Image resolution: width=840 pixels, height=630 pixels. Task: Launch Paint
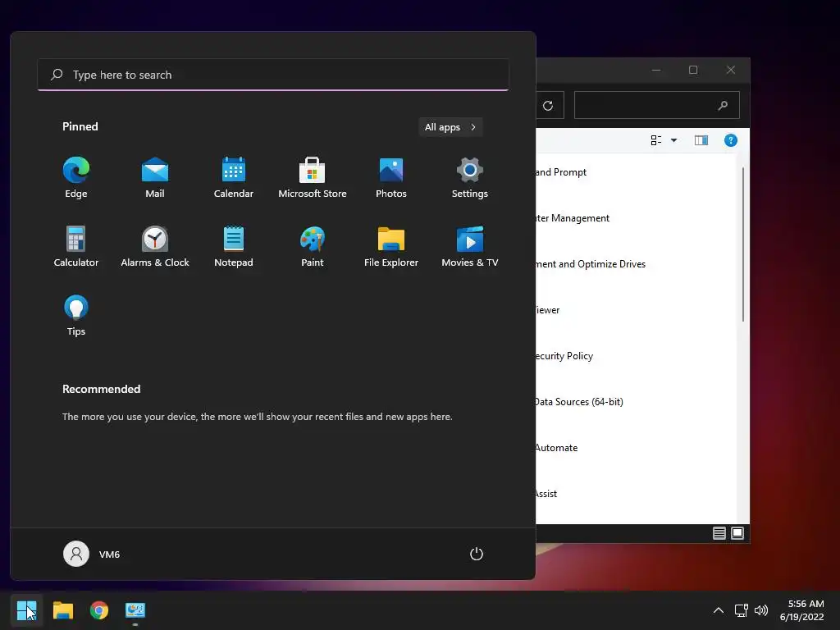tap(313, 246)
